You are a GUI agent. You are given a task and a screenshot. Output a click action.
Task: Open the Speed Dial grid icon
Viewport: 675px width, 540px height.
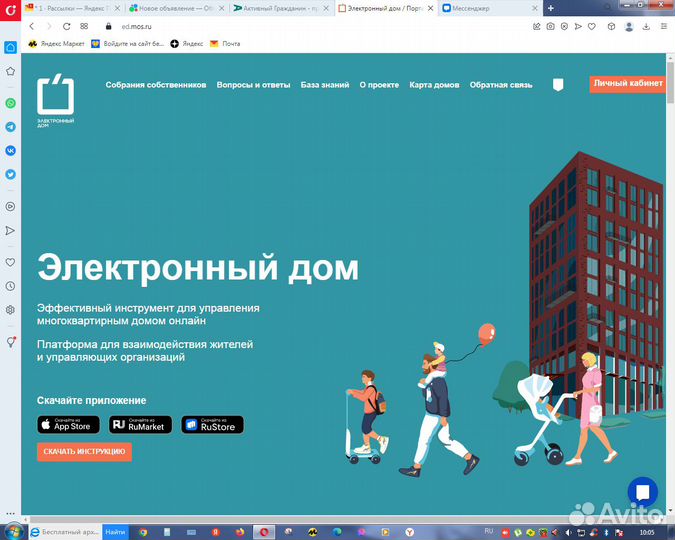[x=84, y=26]
